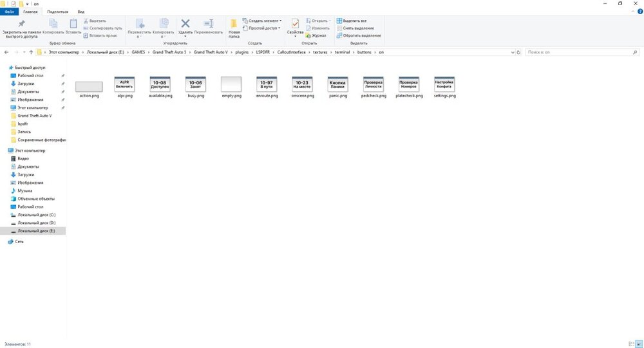This screenshot has height=348, width=644.
Task: Click Copy to (Копировать в) button
Action: [163, 28]
